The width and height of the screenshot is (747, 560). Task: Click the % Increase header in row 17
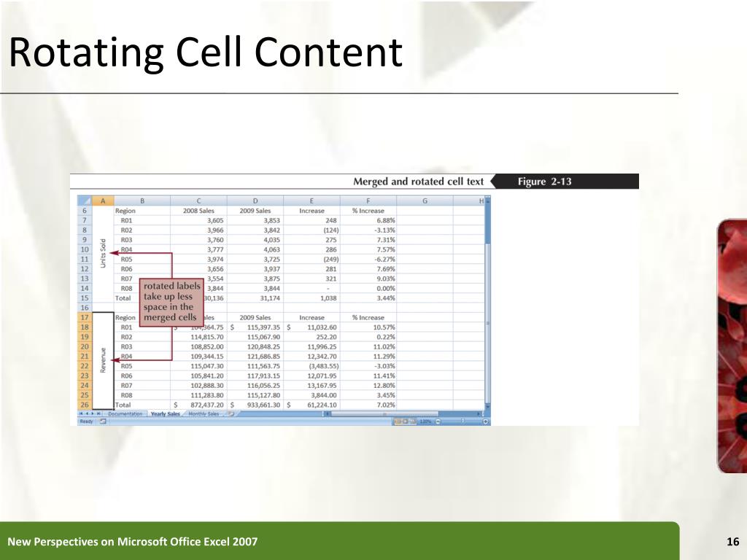click(x=368, y=318)
